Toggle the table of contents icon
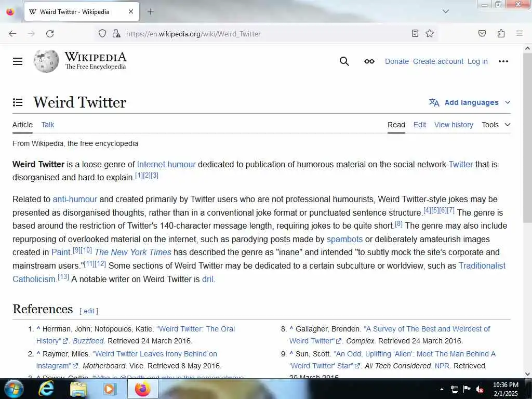This screenshot has width=532, height=399. (18, 102)
